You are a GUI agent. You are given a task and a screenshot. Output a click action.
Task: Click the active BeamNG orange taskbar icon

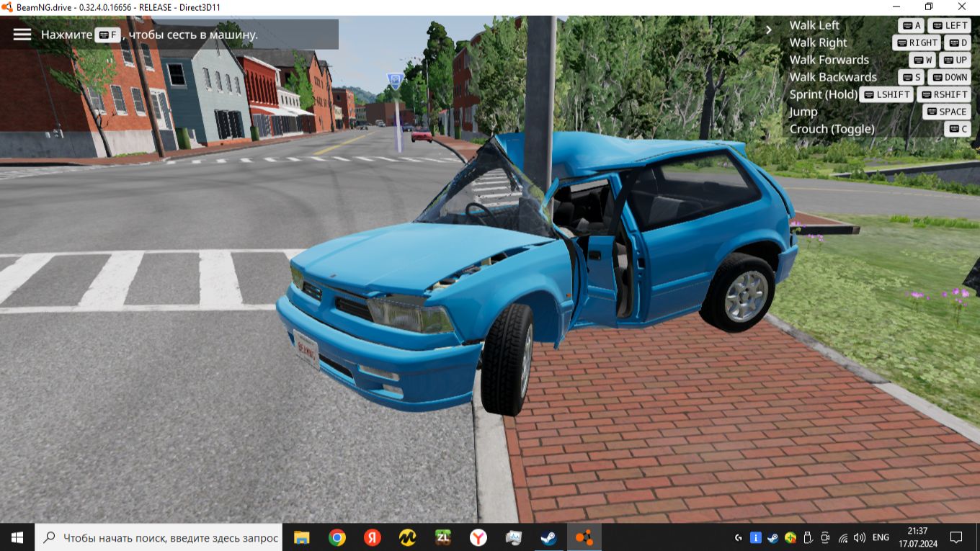(584, 537)
